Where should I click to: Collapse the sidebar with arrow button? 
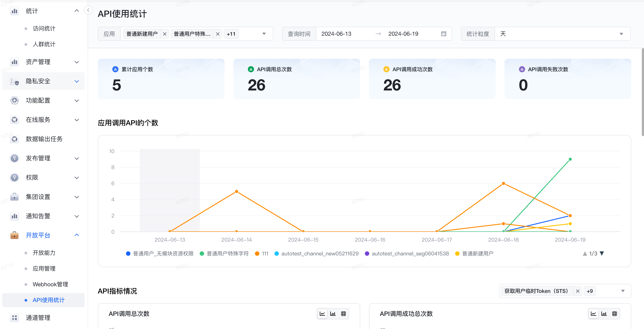(88, 10)
